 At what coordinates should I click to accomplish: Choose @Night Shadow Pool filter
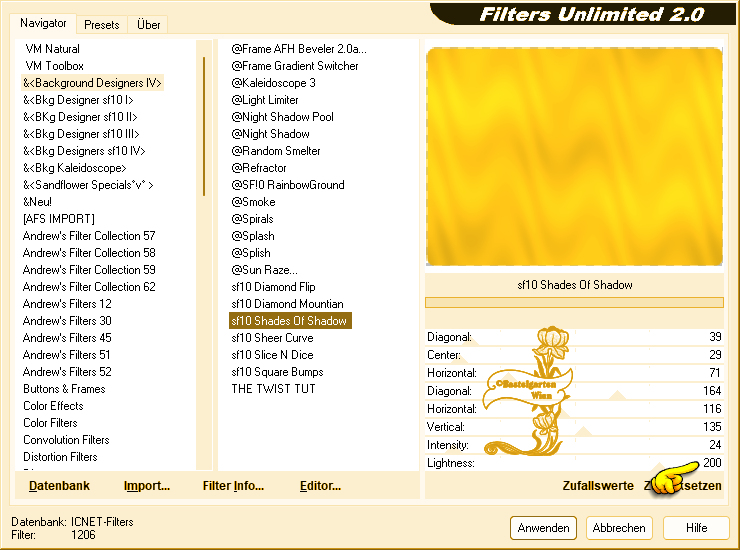tap(282, 117)
